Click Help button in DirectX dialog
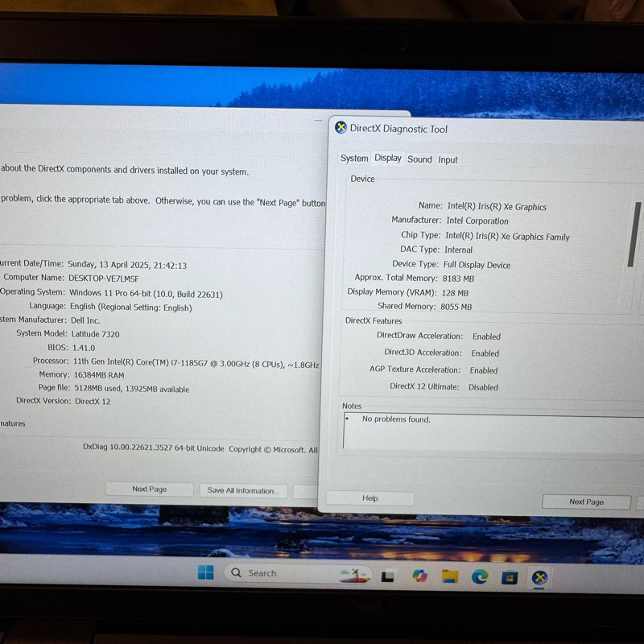The image size is (644, 644). pos(370,498)
